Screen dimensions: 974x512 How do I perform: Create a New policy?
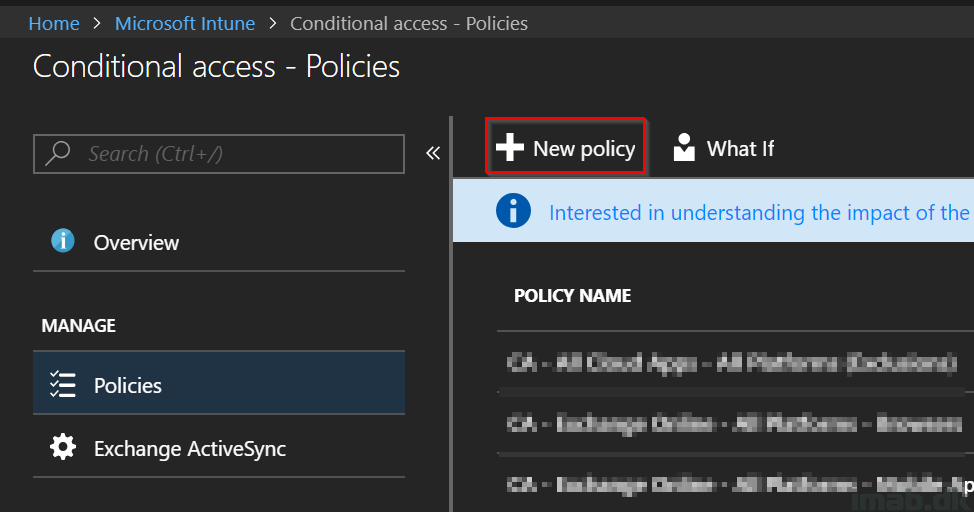point(565,147)
